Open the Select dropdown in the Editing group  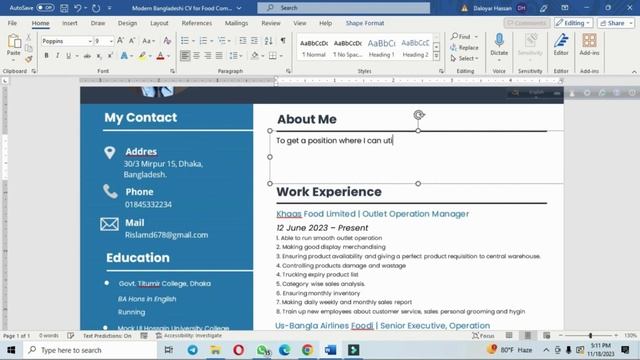[464, 58]
